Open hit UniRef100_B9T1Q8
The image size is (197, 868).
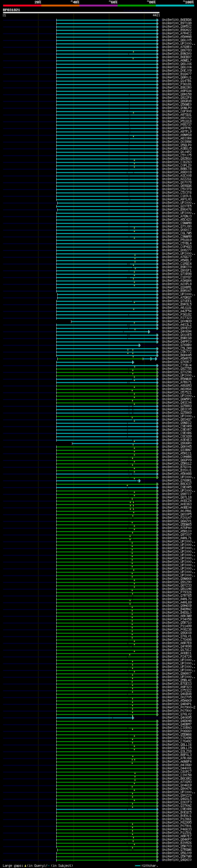point(177,23)
